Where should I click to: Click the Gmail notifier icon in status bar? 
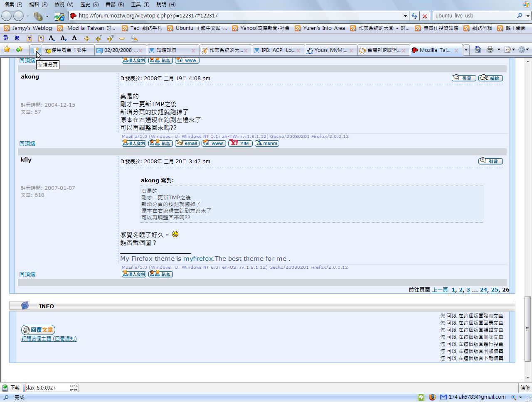pyautogui.click(x=443, y=397)
